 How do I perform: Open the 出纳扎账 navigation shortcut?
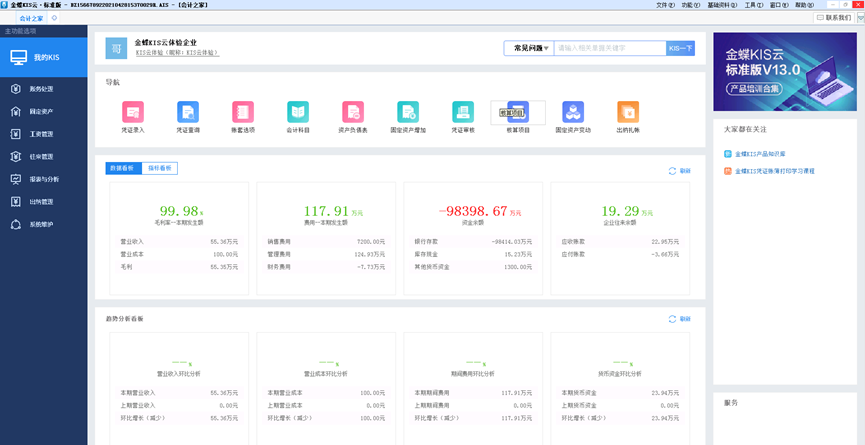pos(628,117)
